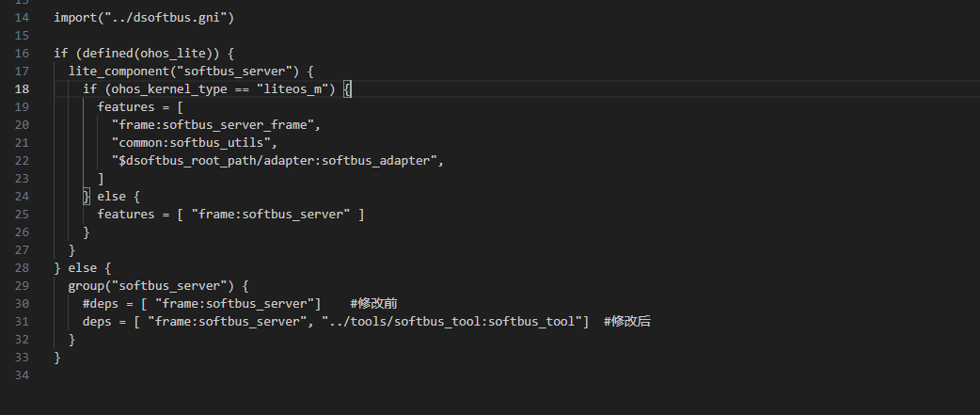Place cursor after the opening brace on line 18
The image size is (980, 415).
click(351, 88)
